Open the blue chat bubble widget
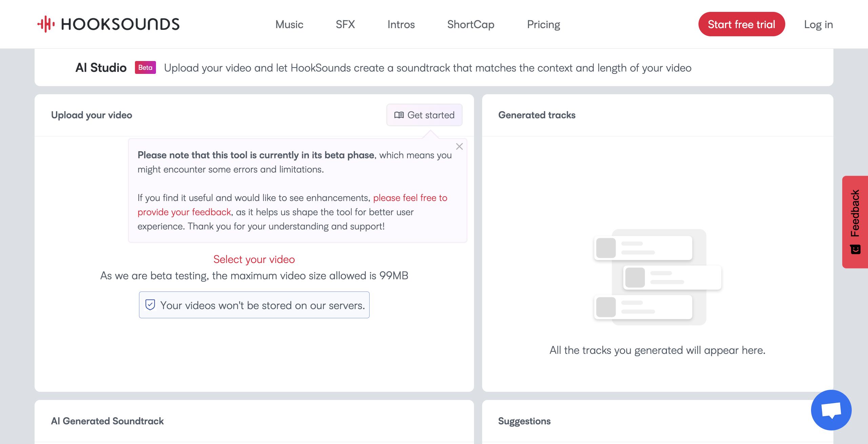The image size is (868, 444). tap(831, 410)
